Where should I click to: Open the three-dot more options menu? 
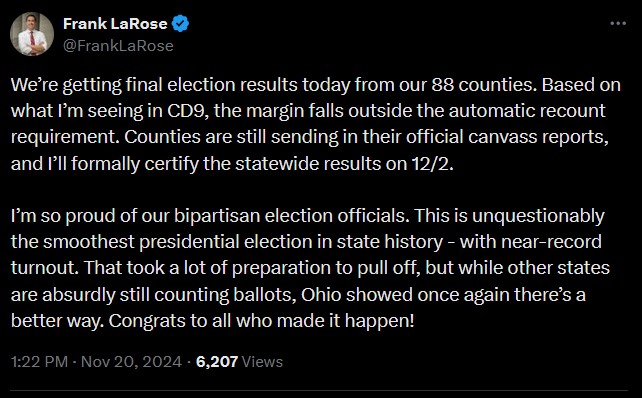click(x=618, y=24)
